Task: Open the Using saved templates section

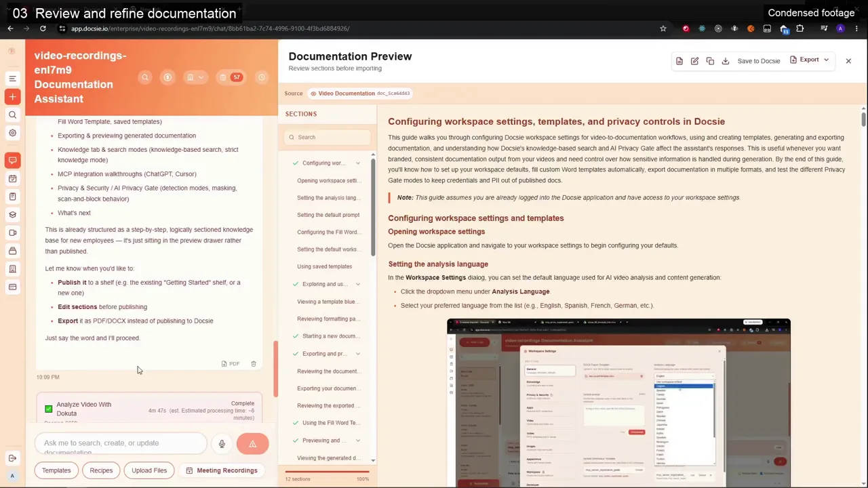Action: (x=324, y=266)
